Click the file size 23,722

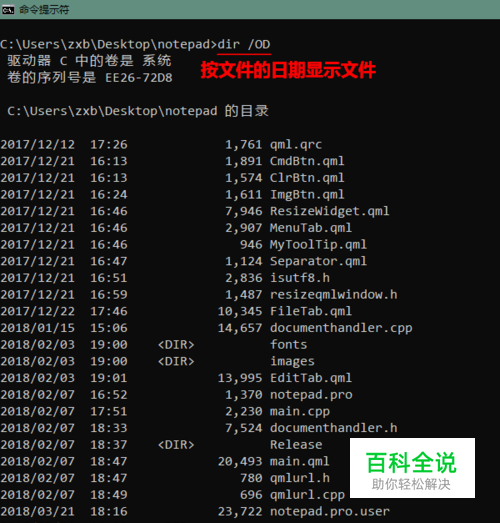pos(240,512)
